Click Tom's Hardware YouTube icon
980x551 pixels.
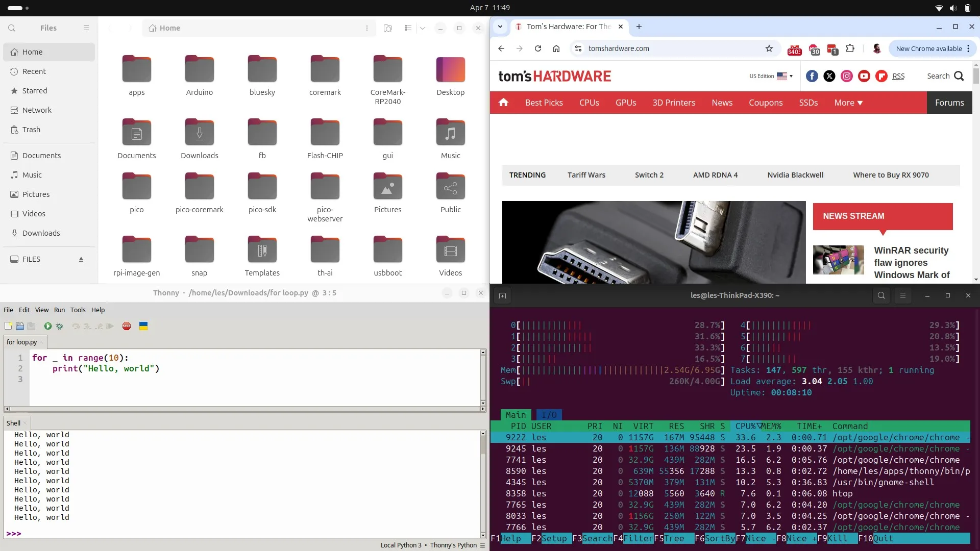864,76
